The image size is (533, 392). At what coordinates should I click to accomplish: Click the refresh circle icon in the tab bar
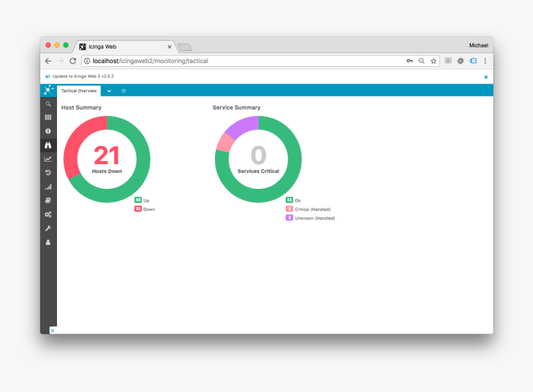click(x=124, y=91)
